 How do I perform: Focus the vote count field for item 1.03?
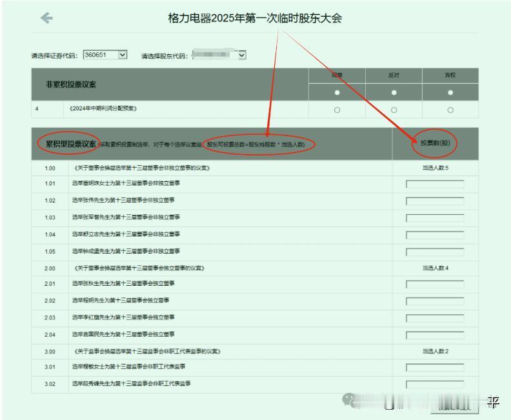coord(435,218)
